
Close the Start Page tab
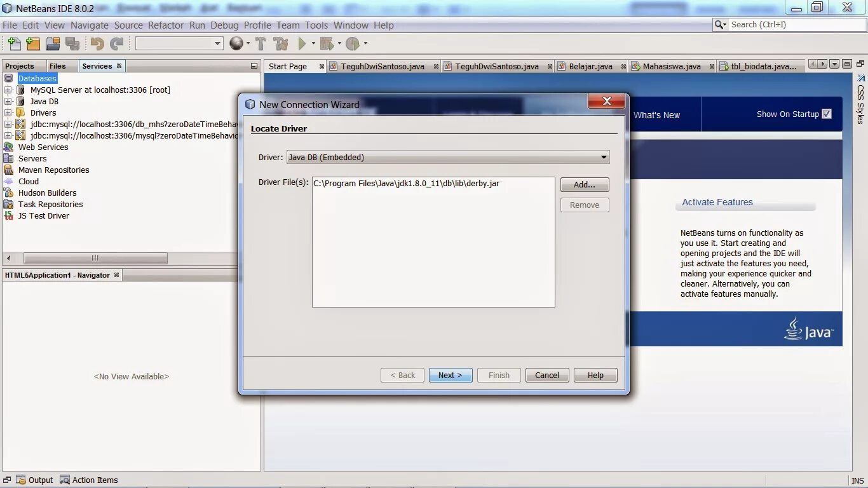(x=322, y=66)
